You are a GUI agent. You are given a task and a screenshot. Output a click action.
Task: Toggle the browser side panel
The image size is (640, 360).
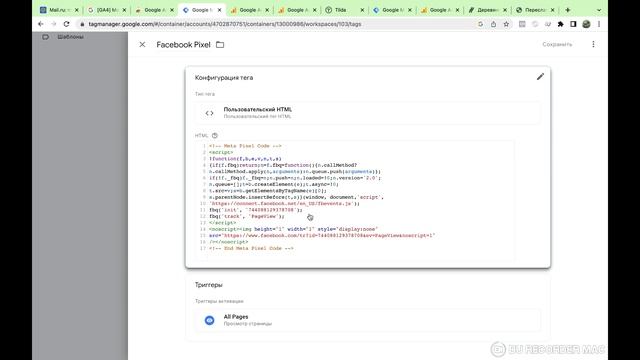[573, 24]
